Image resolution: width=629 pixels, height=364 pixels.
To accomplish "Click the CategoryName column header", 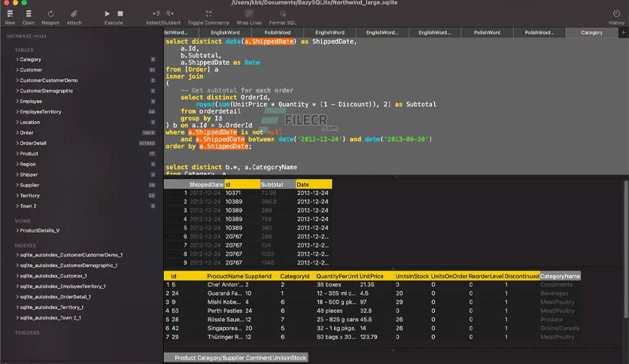I will click(560, 276).
